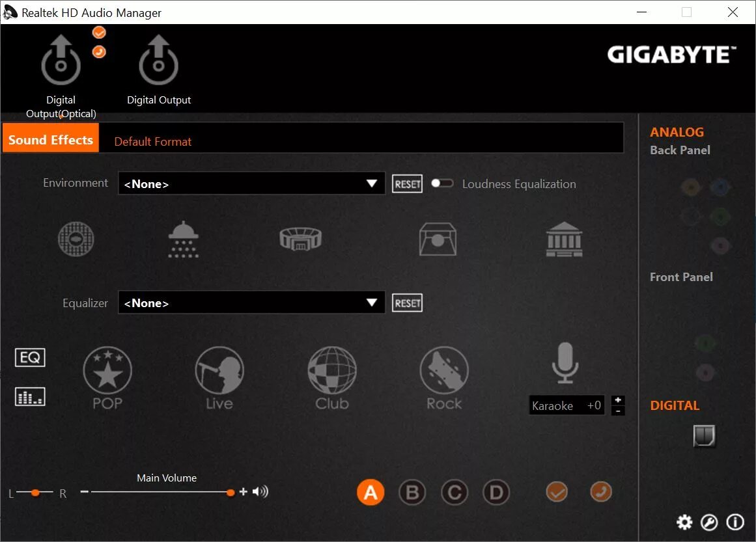Select preset profile A

click(371, 493)
